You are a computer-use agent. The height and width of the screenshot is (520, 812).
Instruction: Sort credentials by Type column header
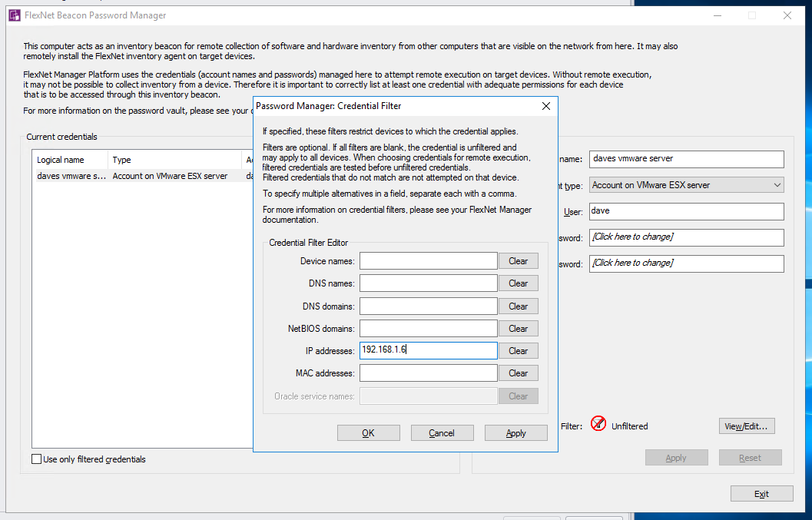tap(174, 160)
